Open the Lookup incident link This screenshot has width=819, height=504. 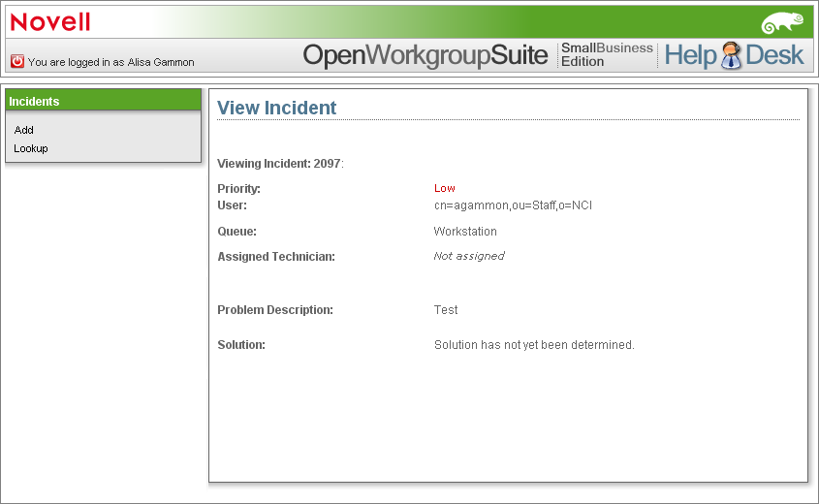(x=31, y=148)
